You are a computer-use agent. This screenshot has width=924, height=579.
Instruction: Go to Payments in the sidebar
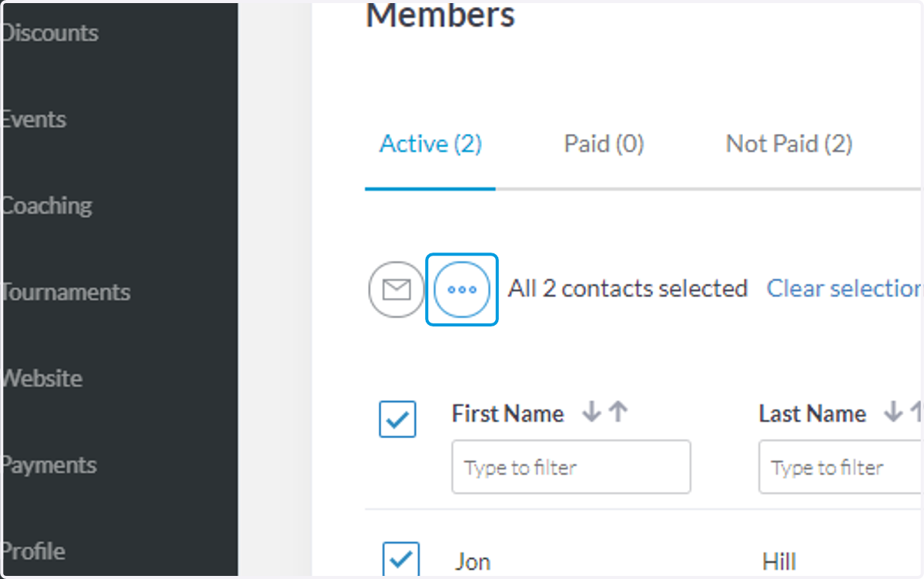(x=49, y=465)
